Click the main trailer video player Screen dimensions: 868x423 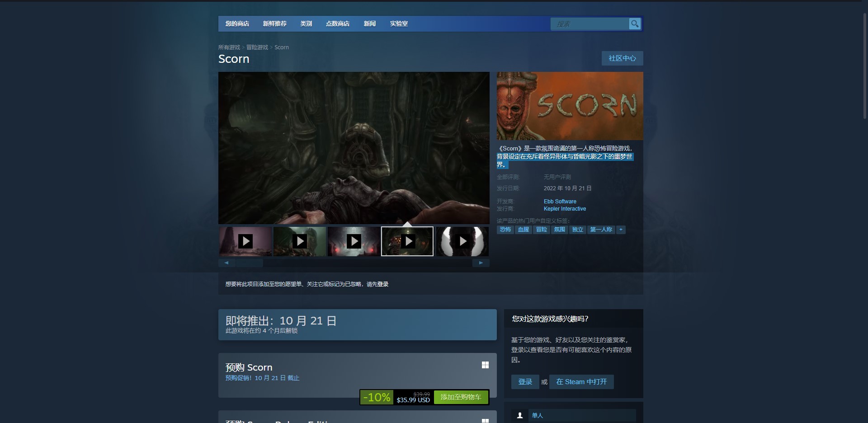pyautogui.click(x=354, y=148)
